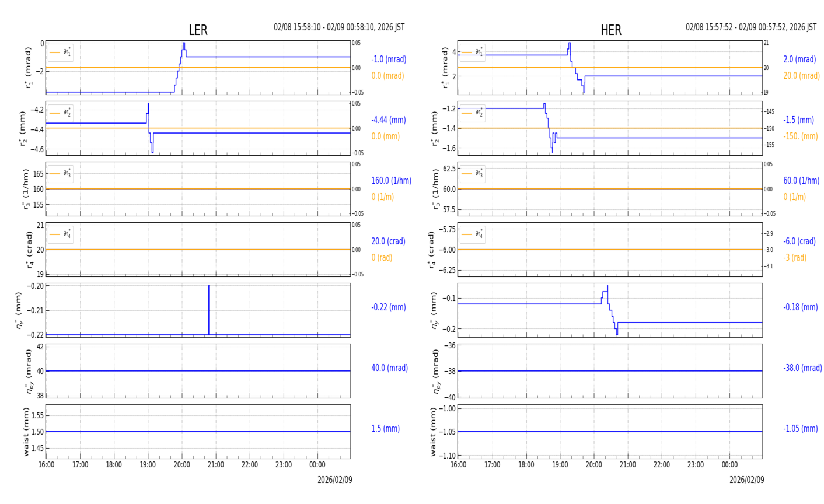The width and height of the screenshot is (824, 504).
Task: Click the LER panel title
Action: (198, 30)
